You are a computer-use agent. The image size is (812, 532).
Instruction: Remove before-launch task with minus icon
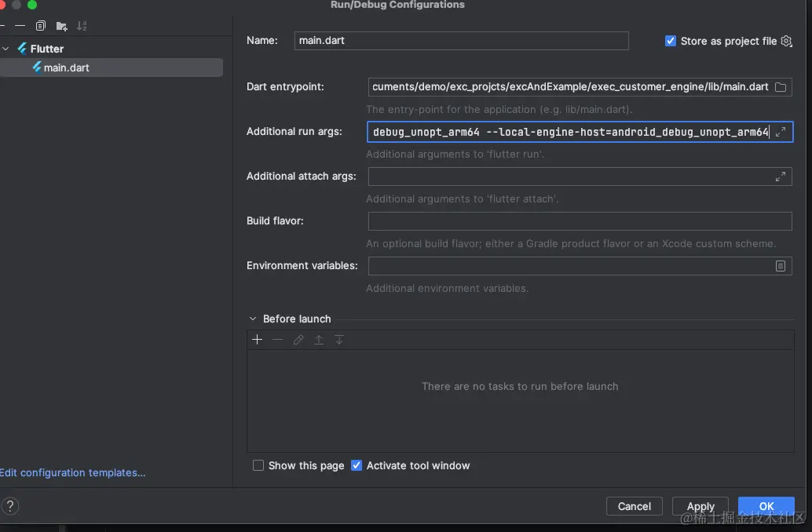click(277, 340)
